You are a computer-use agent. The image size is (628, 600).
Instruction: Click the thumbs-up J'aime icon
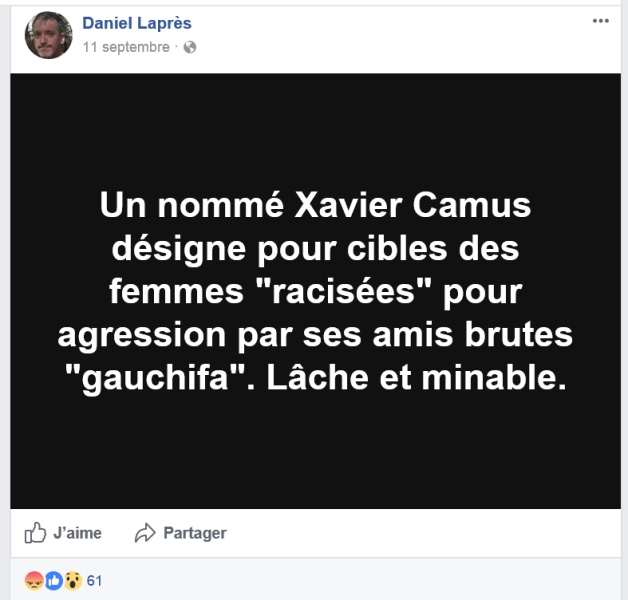(36, 533)
